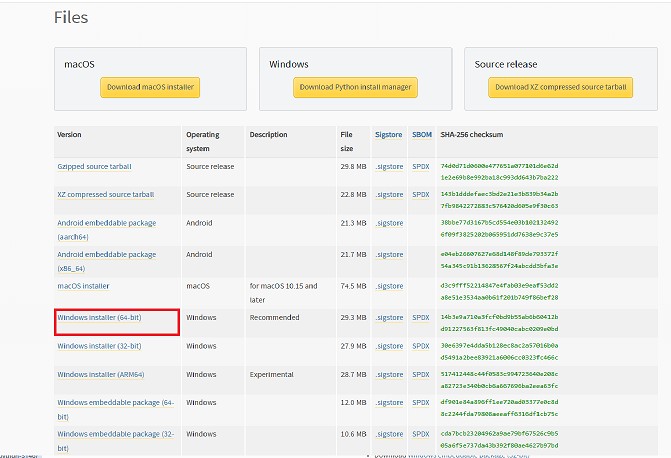Download Windows installer (64-bit)

tap(99, 318)
